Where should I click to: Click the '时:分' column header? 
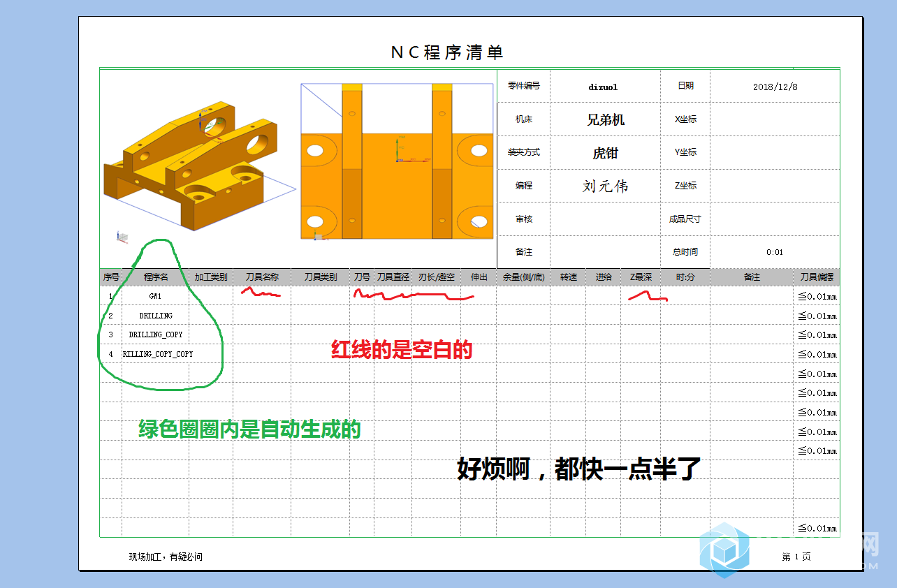(685, 277)
